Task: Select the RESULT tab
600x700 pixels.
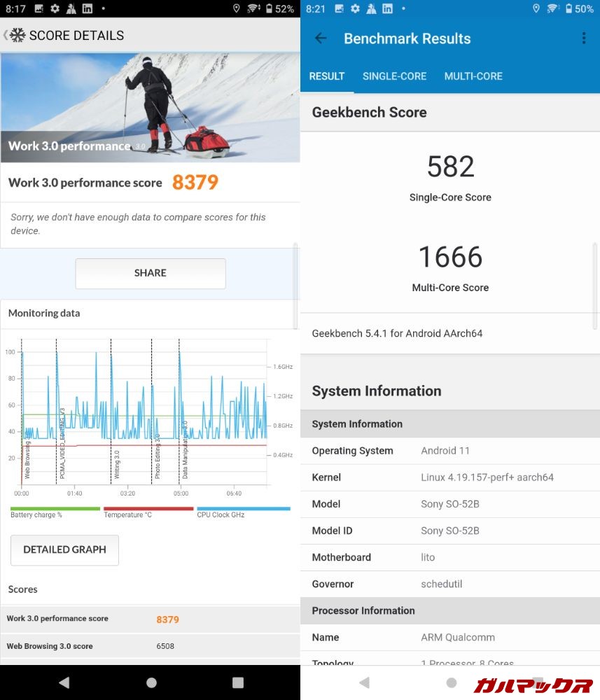Action: tap(327, 76)
